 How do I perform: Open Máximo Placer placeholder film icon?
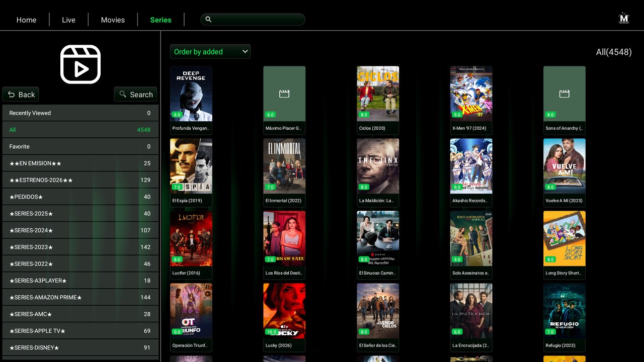tap(284, 94)
